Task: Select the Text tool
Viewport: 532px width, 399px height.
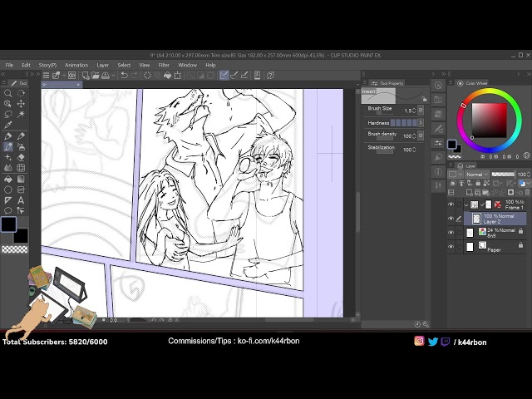Action: (x=21, y=200)
